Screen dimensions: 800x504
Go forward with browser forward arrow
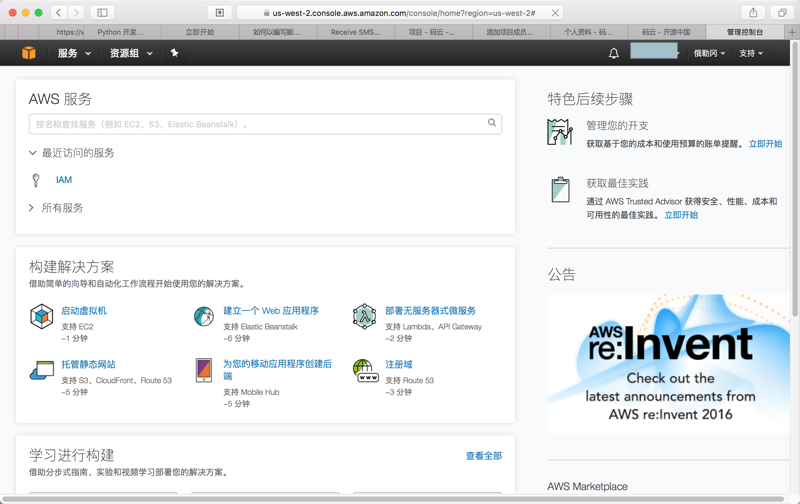(x=76, y=13)
